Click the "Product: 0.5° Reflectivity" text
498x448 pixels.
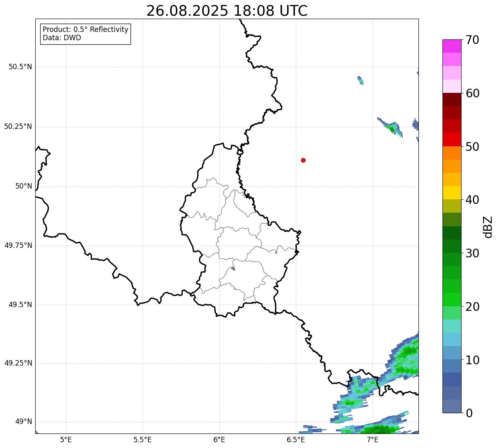[85, 30]
